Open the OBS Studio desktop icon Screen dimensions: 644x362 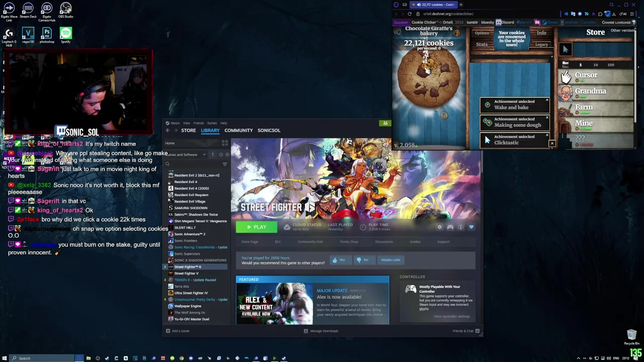point(65,11)
